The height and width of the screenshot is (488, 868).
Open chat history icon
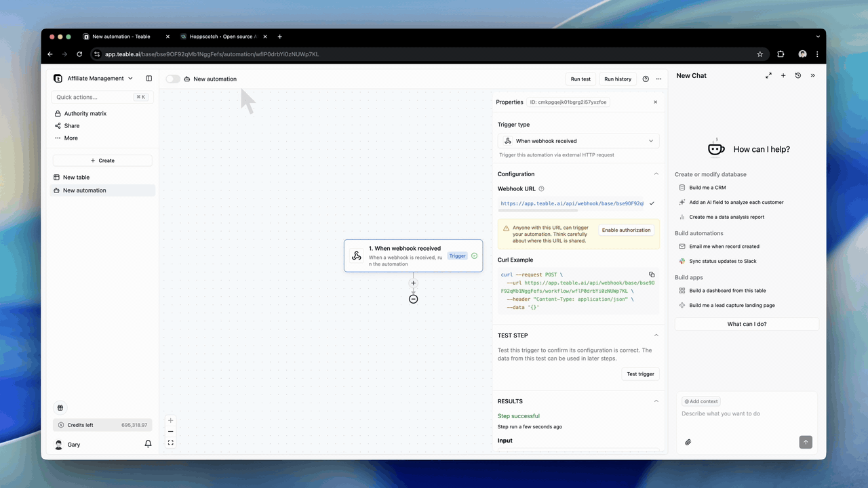click(x=798, y=76)
